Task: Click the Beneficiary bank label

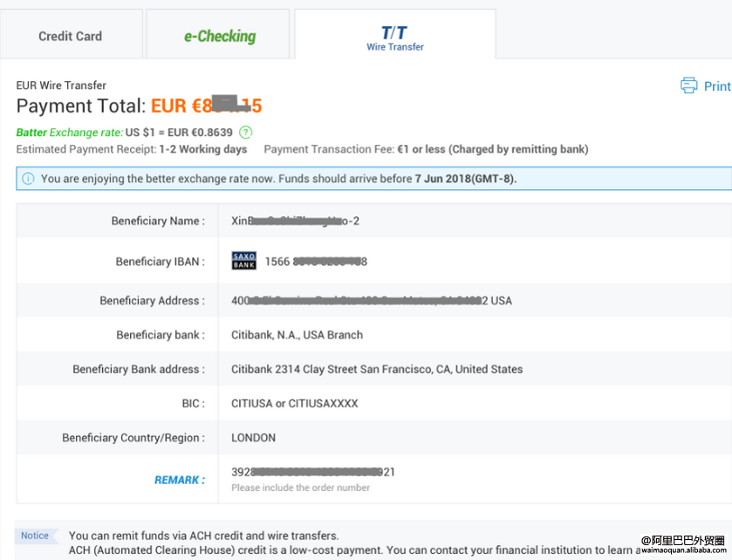Action: [161, 335]
